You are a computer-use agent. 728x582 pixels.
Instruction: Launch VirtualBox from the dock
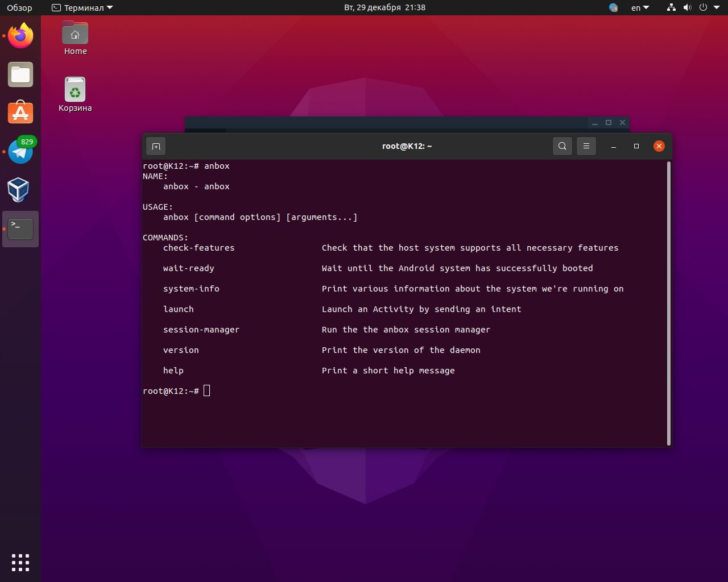coord(19,190)
